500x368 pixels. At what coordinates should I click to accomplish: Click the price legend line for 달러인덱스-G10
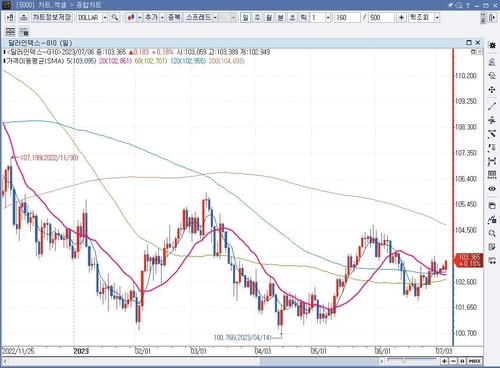(138, 52)
